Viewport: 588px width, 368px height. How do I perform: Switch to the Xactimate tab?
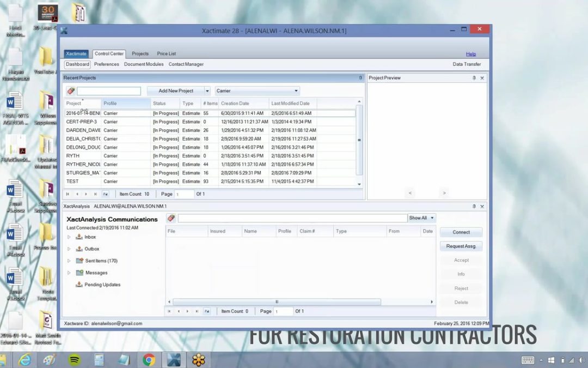[x=76, y=53]
